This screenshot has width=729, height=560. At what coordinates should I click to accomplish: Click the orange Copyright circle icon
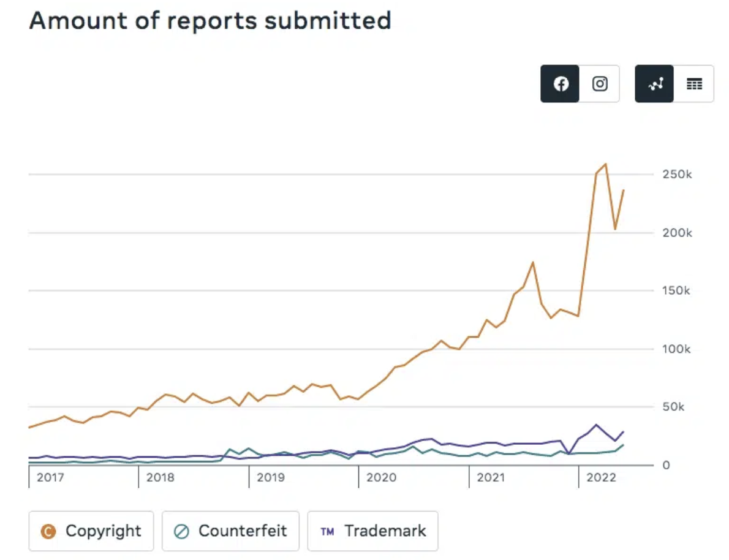48,531
